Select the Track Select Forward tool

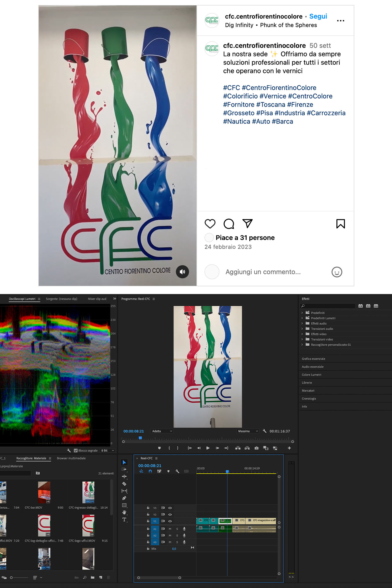click(124, 469)
